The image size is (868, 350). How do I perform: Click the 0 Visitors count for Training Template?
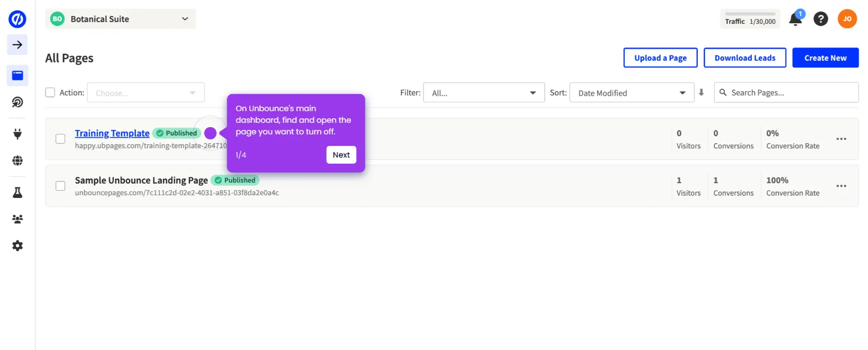pos(679,133)
